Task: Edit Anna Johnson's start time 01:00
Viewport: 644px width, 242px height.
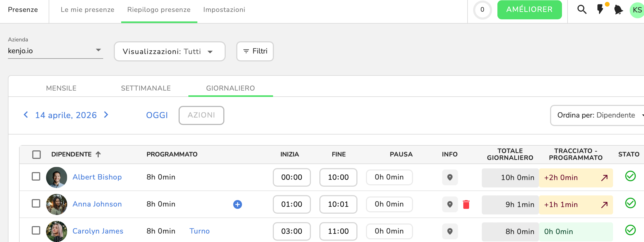Action: click(x=292, y=204)
